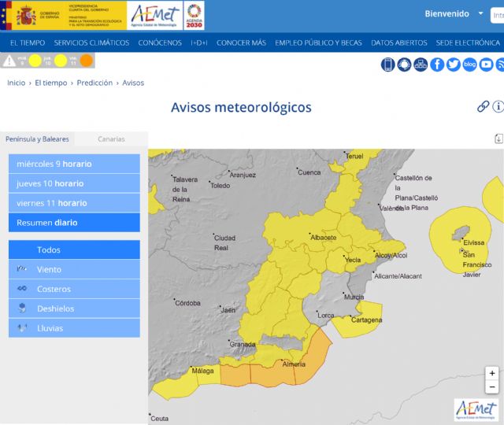Filter warnings by Costeros
This screenshot has height=425, width=504.
(74, 289)
